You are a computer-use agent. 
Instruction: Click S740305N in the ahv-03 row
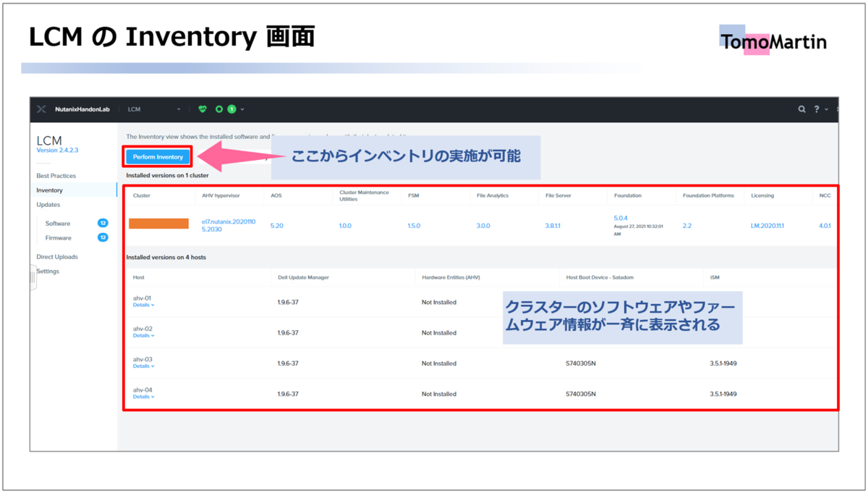[x=581, y=363]
